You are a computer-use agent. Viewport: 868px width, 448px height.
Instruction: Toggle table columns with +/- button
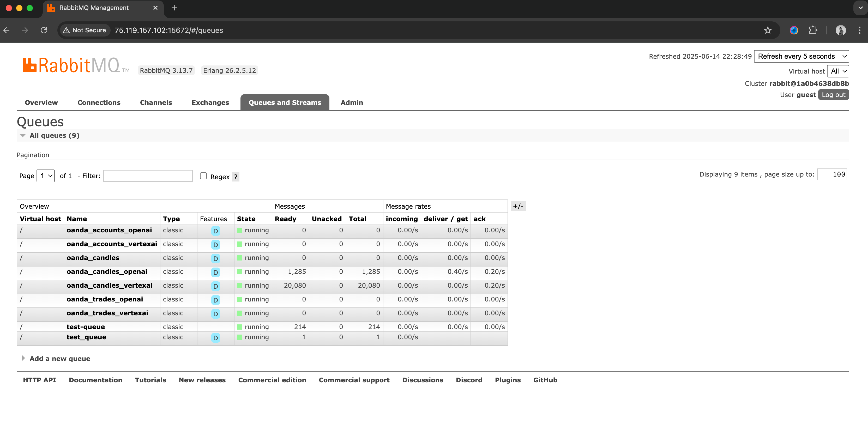518,206
